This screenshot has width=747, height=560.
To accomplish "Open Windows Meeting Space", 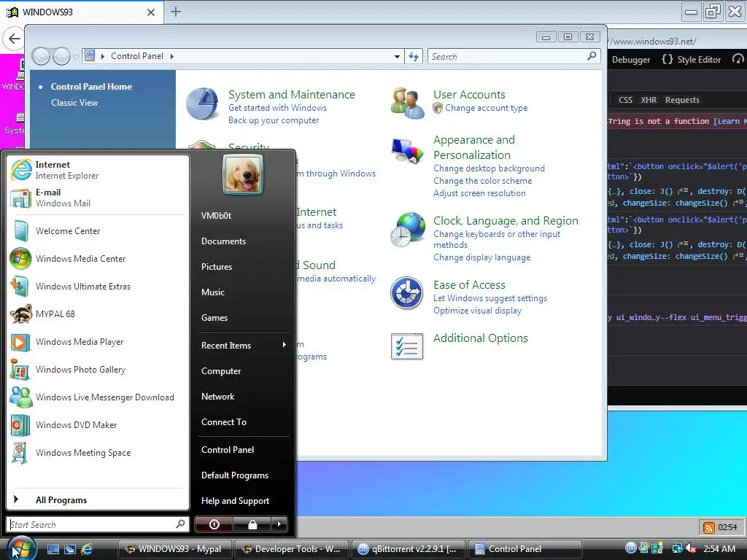I will (x=98, y=452).
